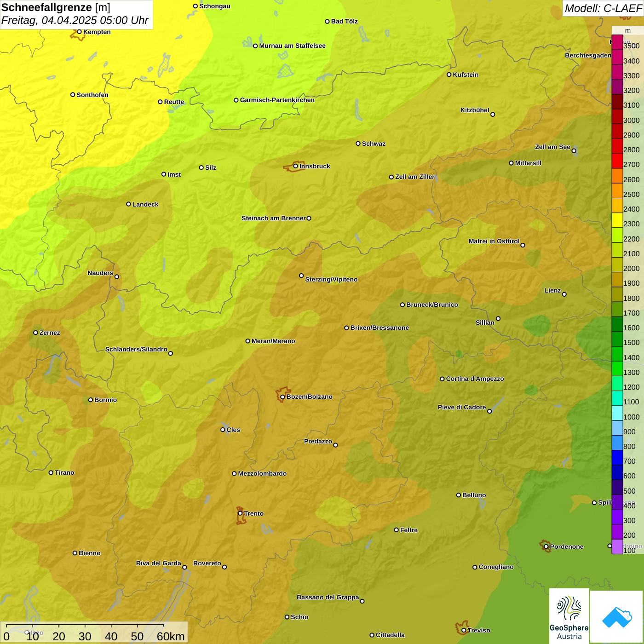Pick the yellow swatch above 2300
Viewport: 644px width, 644px height.
pyautogui.click(x=617, y=220)
